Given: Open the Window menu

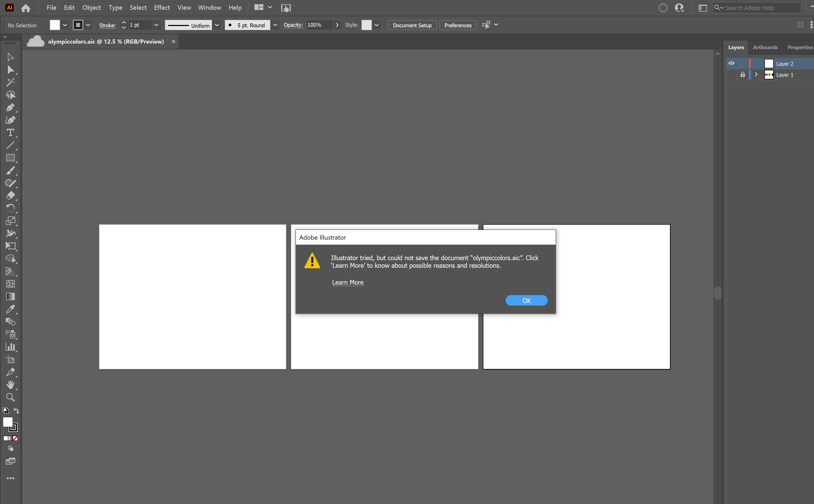Looking at the screenshot, I should pos(209,7).
